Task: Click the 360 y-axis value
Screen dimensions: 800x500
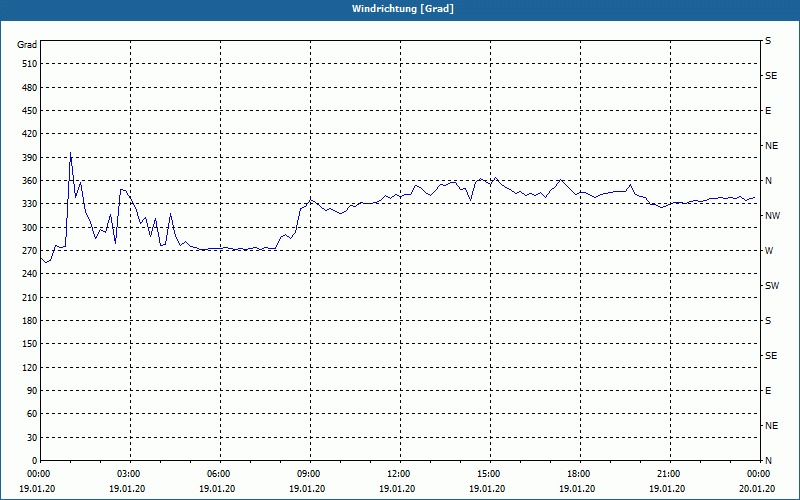Action: tap(30, 181)
